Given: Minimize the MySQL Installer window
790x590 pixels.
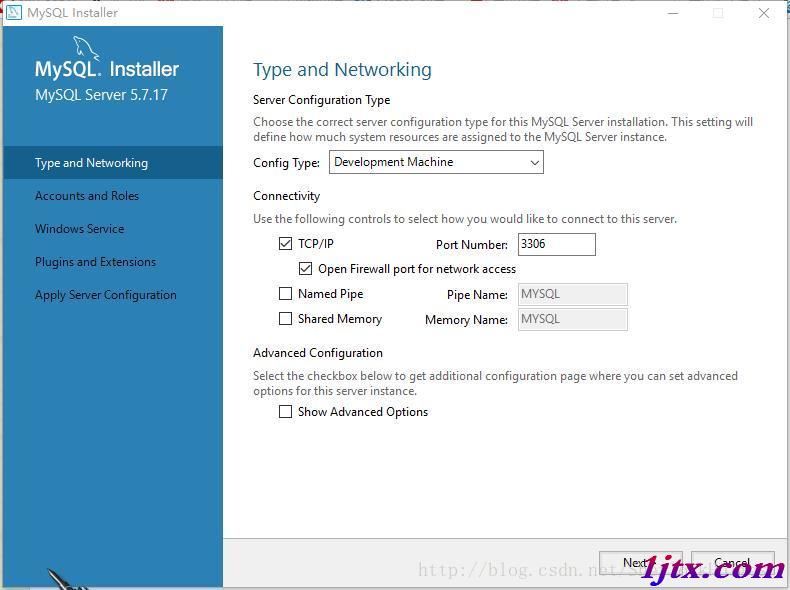Looking at the screenshot, I should coord(673,13).
